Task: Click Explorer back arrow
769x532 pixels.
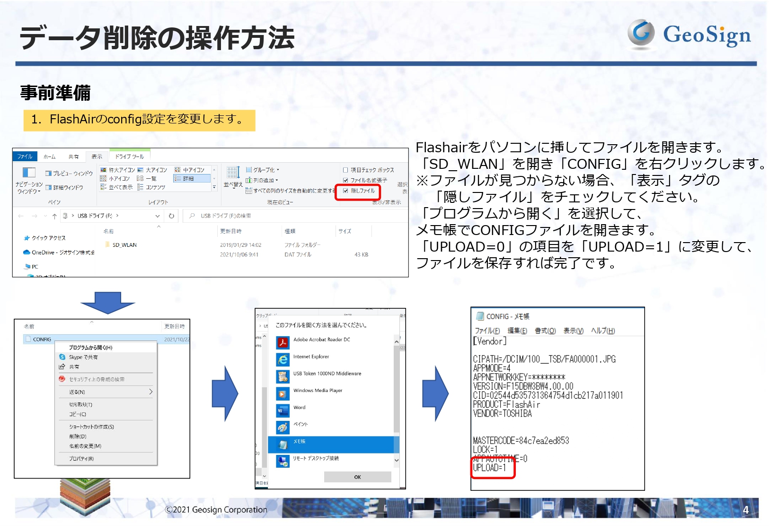Action: coord(21,216)
